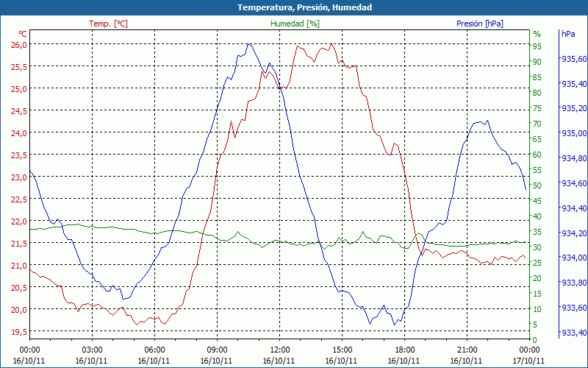
Task: Click the 55 humidity axis value
Action: [x=537, y=170]
